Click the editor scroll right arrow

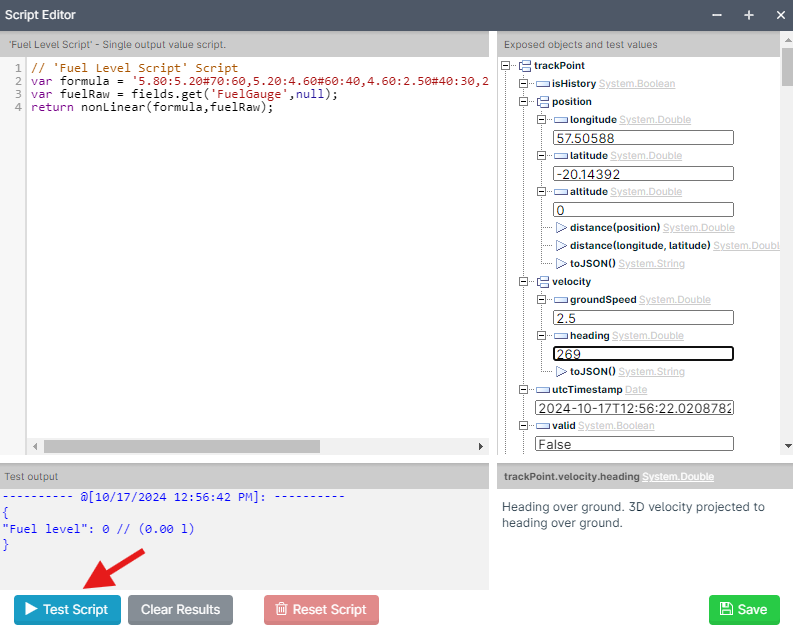click(480, 446)
